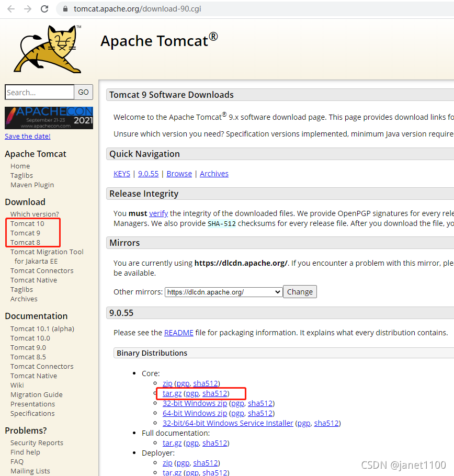
Task: Expand the Other mirrors dropdown
Action: tap(224, 292)
